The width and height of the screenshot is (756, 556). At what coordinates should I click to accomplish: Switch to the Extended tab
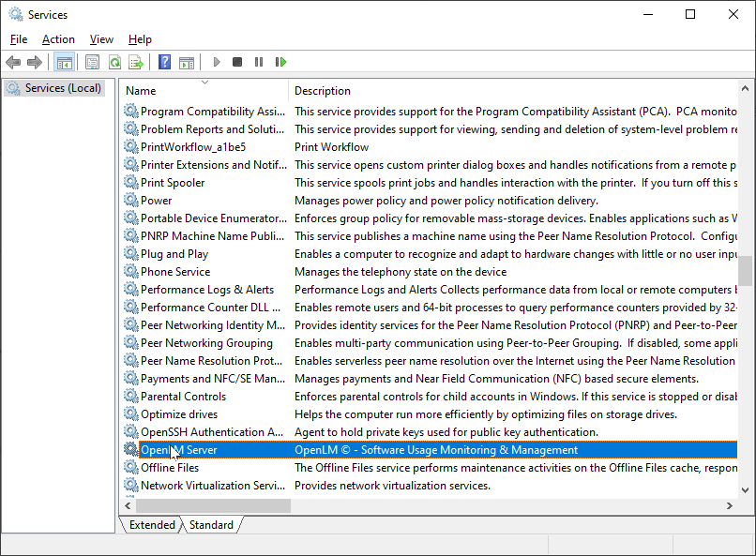click(152, 525)
